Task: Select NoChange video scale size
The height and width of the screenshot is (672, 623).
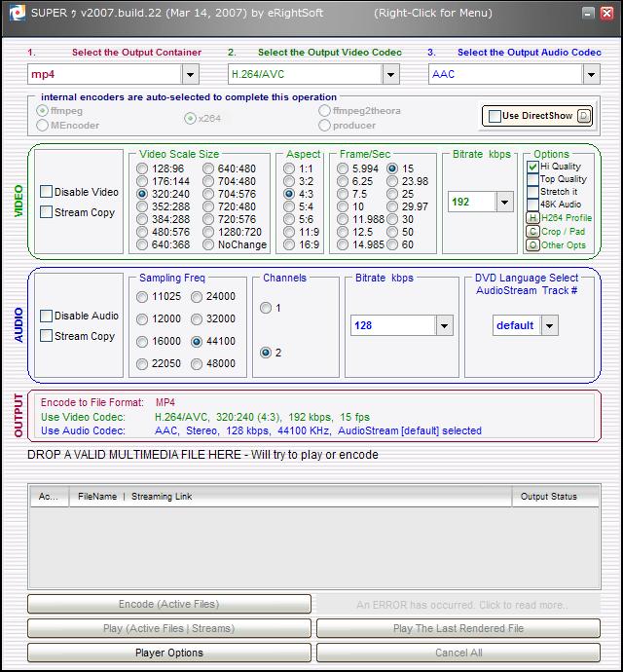Action: pos(208,244)
